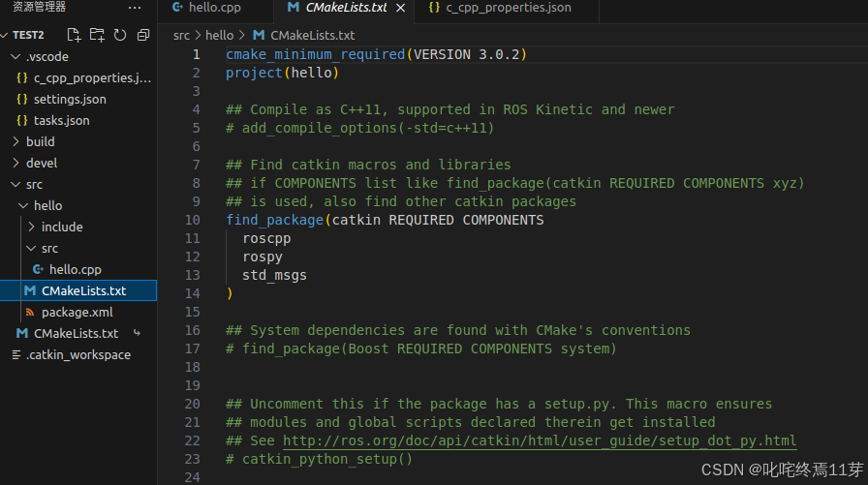Click the RSS-style icon beside package.xml
Viewport: 868px width, 485px height.
[x=30, y=313]
